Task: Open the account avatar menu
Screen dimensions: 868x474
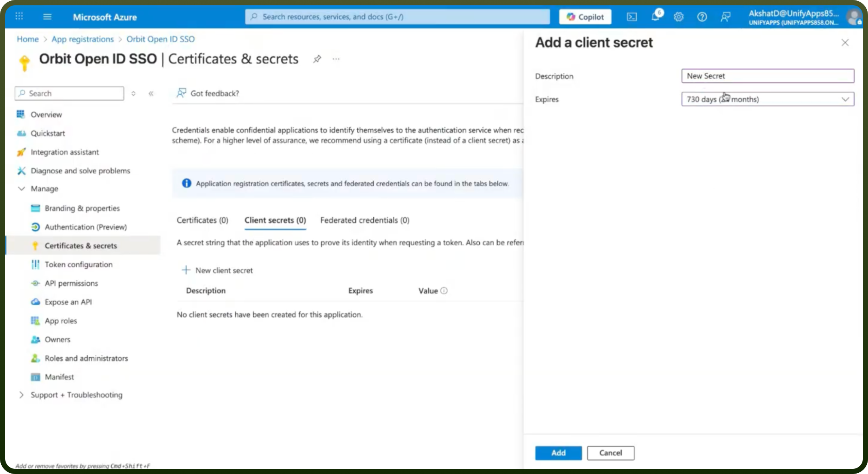Action: pyautogui.click(x=853, y=17)
